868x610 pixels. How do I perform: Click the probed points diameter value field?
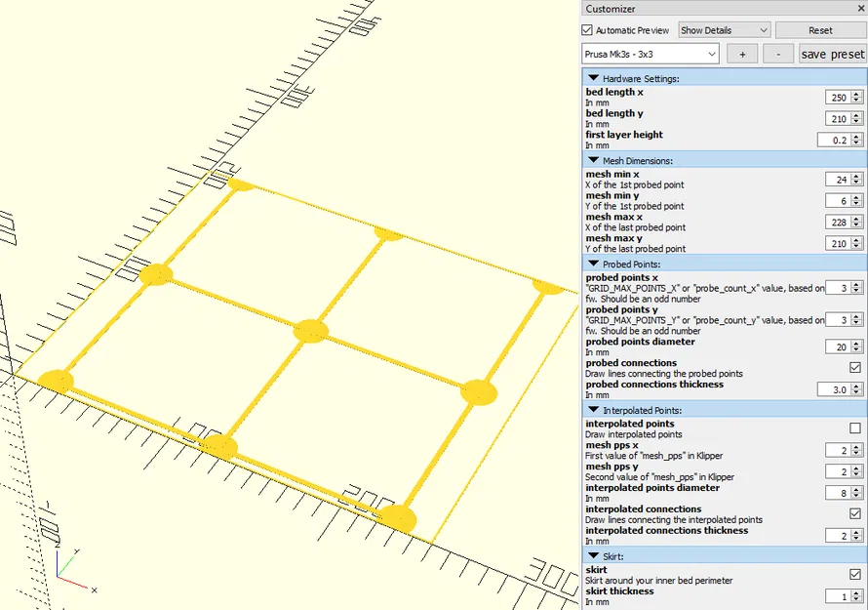[x=838, y=346]
